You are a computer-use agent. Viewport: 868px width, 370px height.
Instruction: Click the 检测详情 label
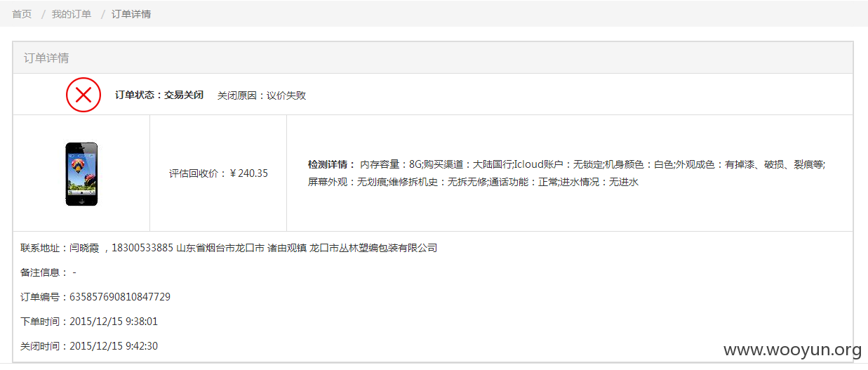332,164
